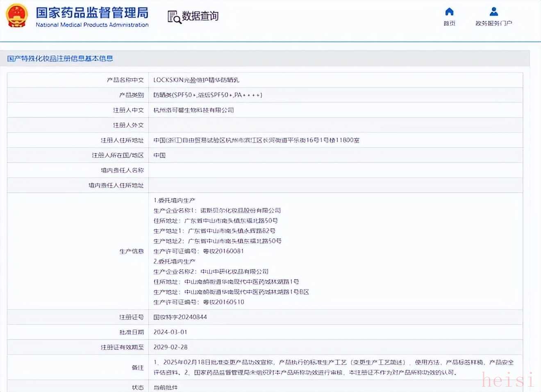The height and width of the screenshot is (392, 541).
Task: Select the 国产特殊化妆品注册信息基本信息 section header
Action: (60, 59)
